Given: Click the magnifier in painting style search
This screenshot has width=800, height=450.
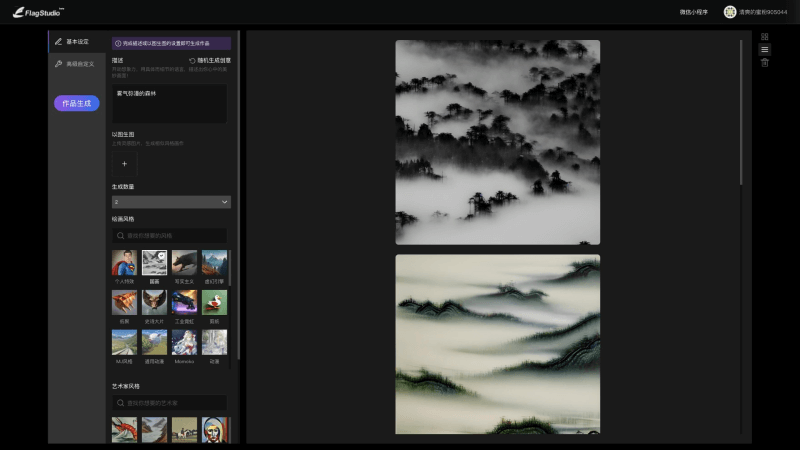Looking at the screenshot, I should 120,235.
